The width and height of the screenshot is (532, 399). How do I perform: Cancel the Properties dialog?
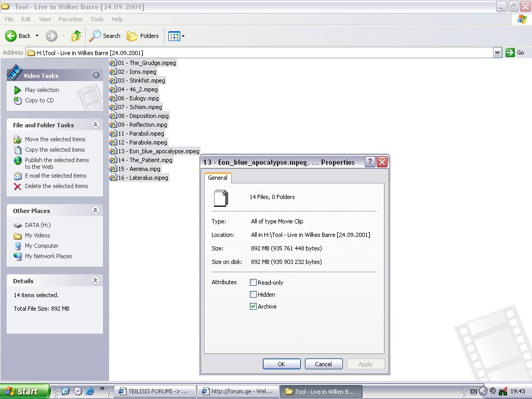click(323, 364)
